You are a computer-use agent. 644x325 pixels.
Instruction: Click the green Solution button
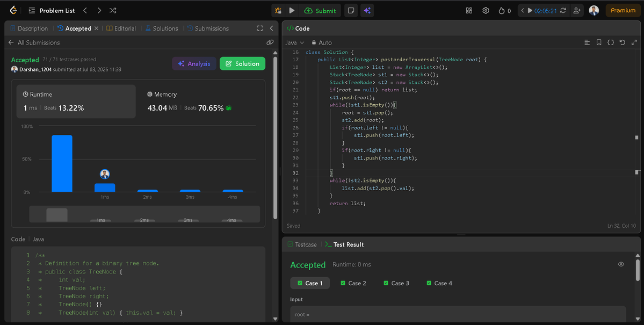242,64
